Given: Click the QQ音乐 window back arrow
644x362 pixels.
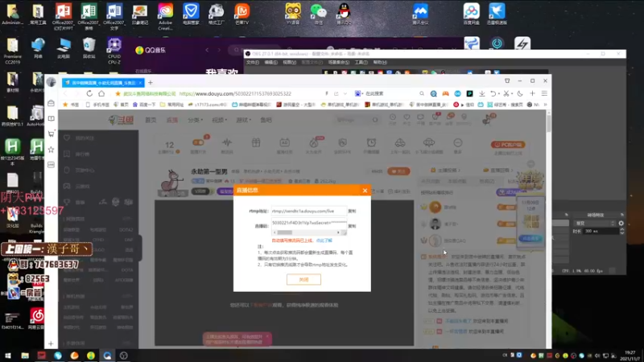Looking at the screenshot, I should (x=207, y=50).
